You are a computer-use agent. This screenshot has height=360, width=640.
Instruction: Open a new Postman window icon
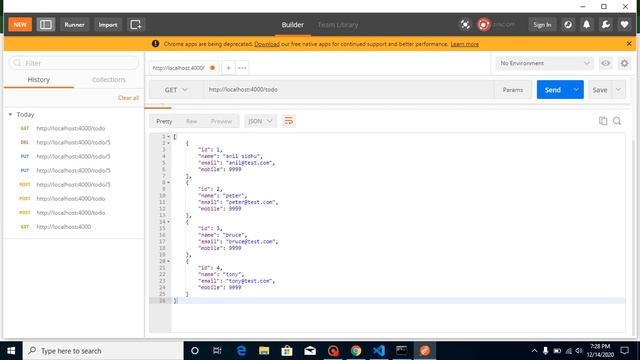click(x=136, y=25)
